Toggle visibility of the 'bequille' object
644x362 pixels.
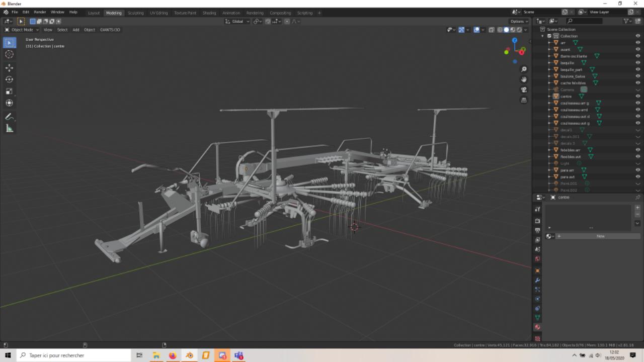pyautogui.click(x=638, y=63)
